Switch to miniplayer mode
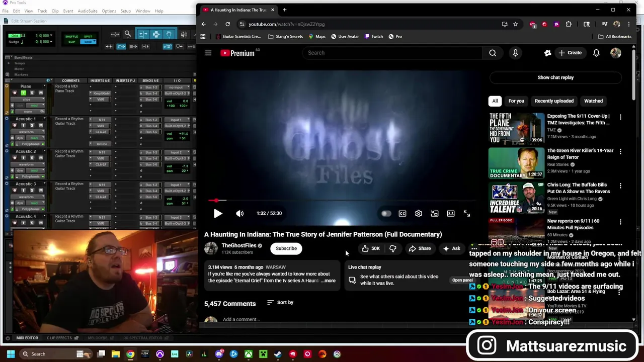The image size is (644, 362). (x=435, y=213)
